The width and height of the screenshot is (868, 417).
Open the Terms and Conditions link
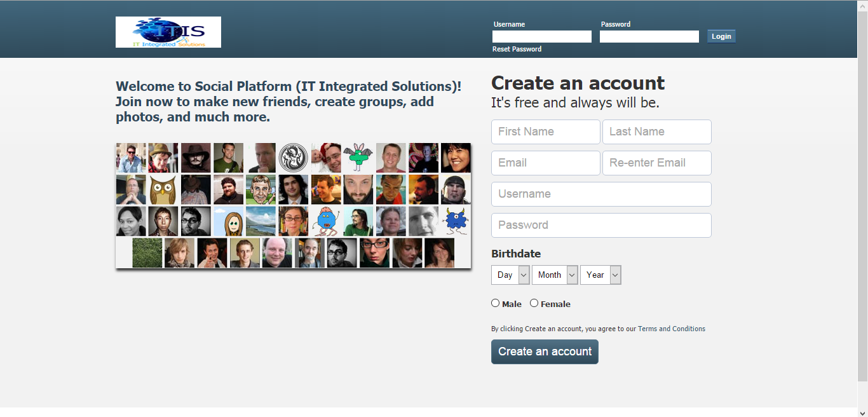671,329
